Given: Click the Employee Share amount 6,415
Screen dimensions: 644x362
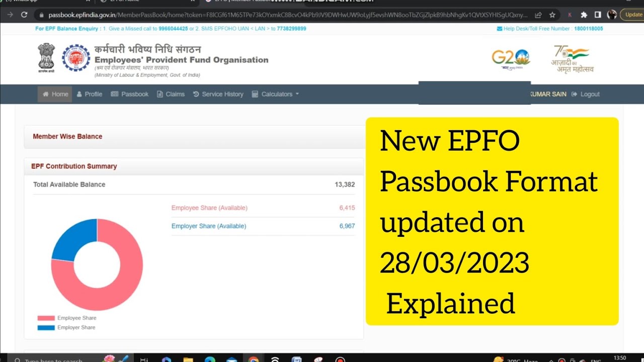Looking at the screenshot, I should point(347,208).
